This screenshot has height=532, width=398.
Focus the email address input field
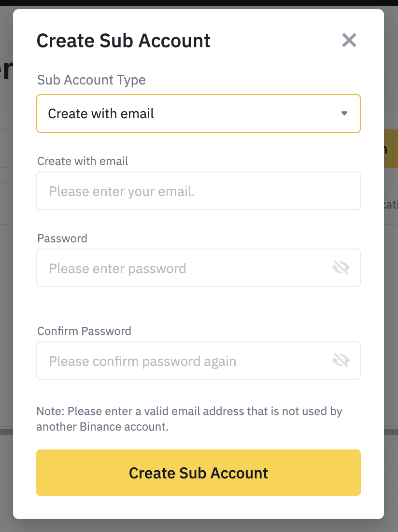point(199,191)
